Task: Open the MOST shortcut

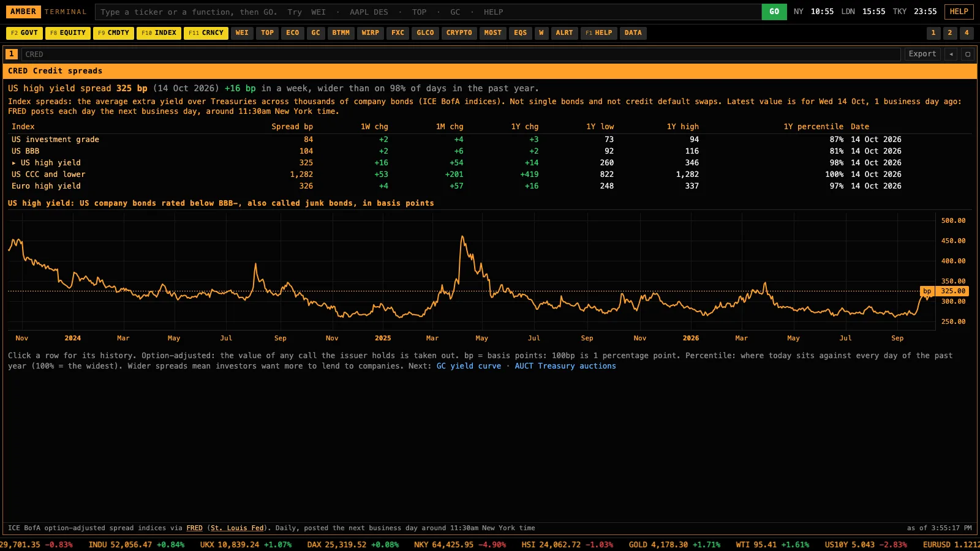Action: click(x=493, y=33)
